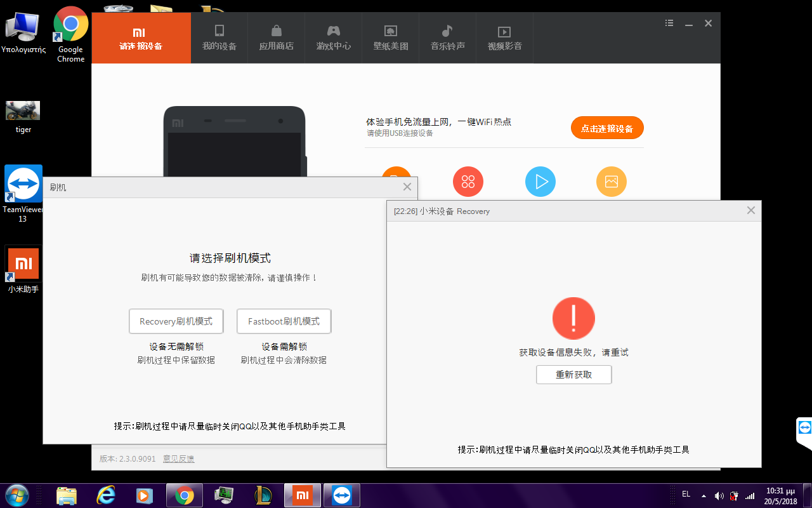The image size is (812, 508).
Task: Click Internet Explorer icon in taskbar
Action: tap(106, 495)
